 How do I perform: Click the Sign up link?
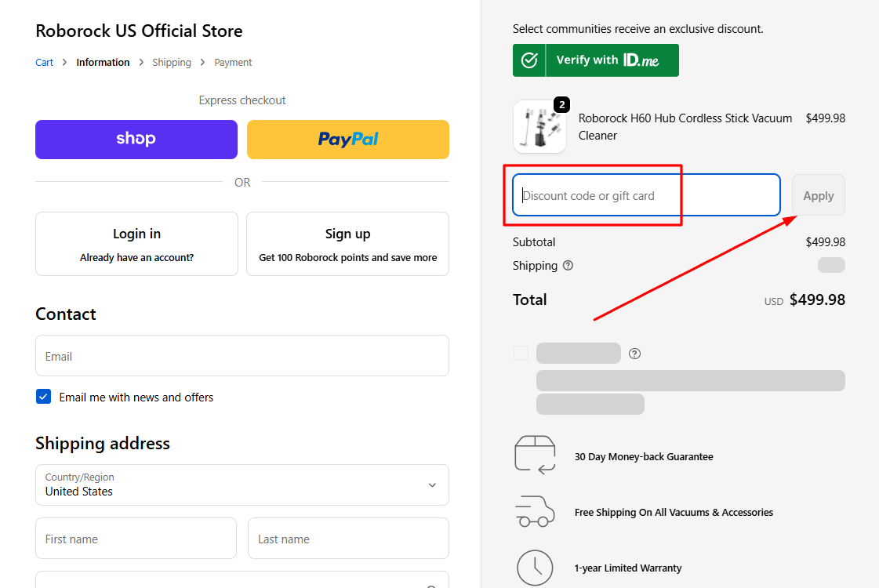[x=347, y=233]
